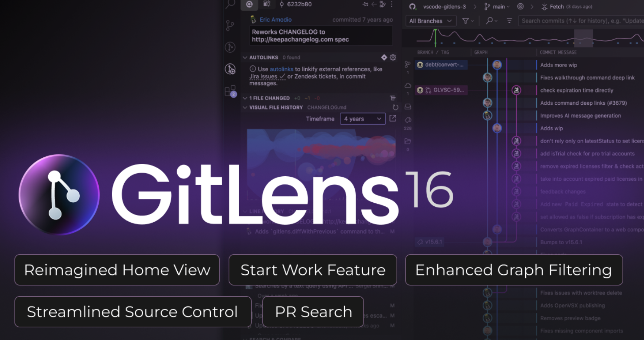
Task: Go back with the arrow icon
Action: coord(374,4)
